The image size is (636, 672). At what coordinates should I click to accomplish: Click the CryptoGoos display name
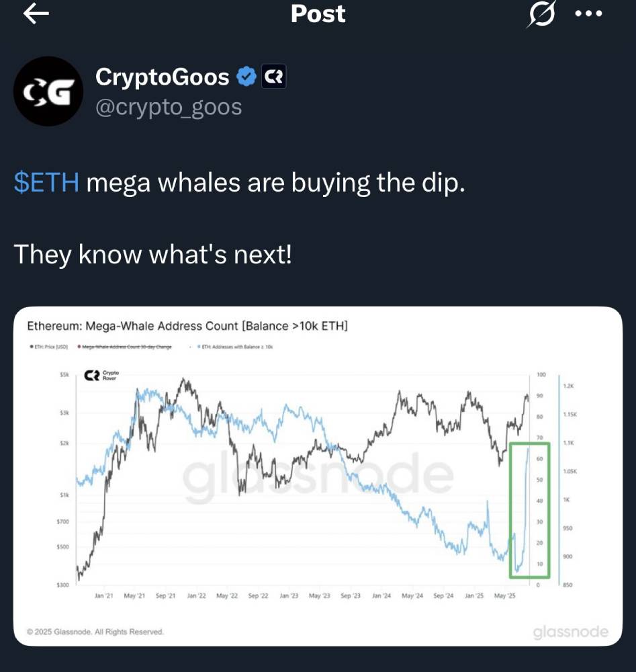163,77
